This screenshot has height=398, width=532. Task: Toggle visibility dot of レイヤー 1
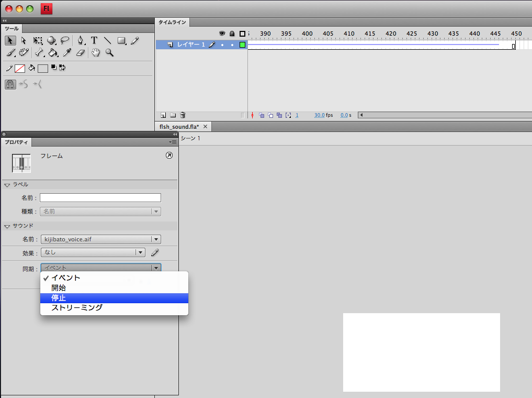[222, 45]
